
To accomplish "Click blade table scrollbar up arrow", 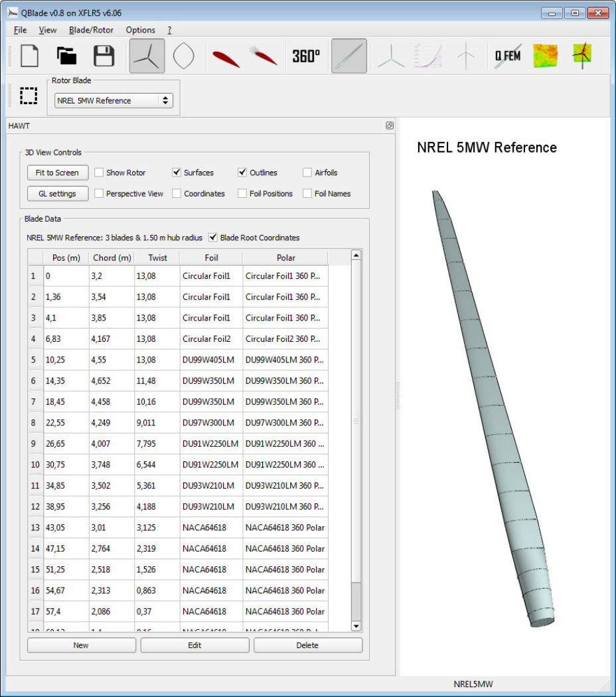I will point(356,255).
